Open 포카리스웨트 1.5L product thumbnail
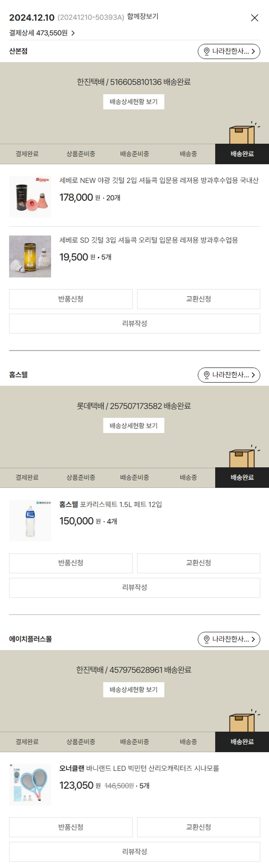 click(x=30, y=520)
